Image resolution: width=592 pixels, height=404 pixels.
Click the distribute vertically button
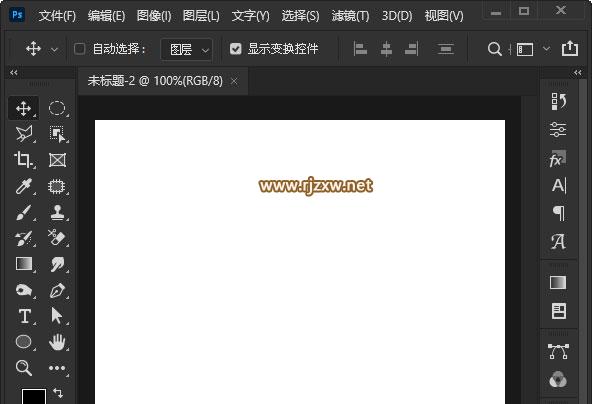[446, 49]
